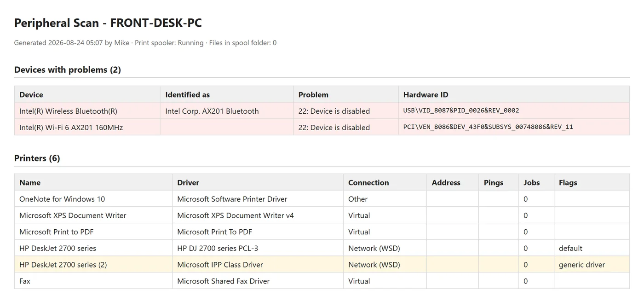Click the Connection column header
This screenshot has width=644, height=296.
tap(368, 183)
